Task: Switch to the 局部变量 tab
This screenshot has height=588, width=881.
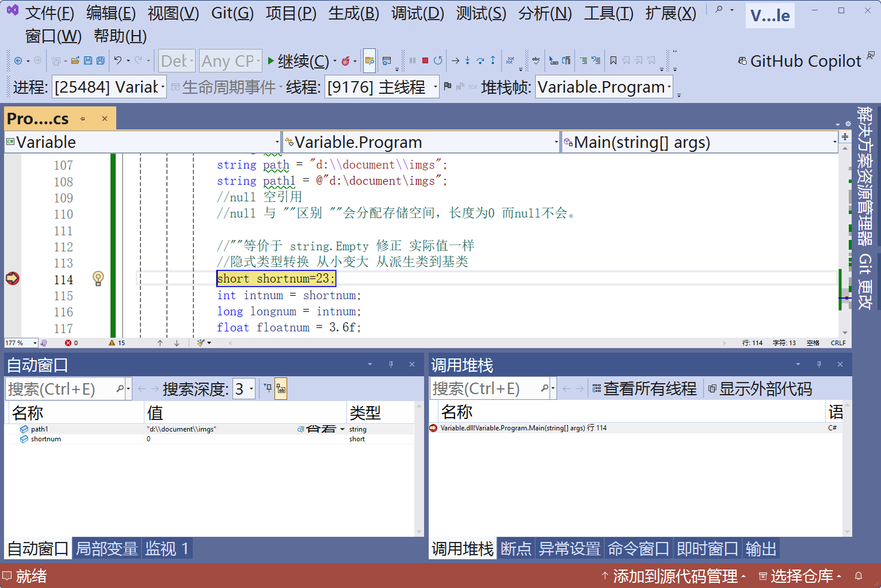Action: pos(107,548)
